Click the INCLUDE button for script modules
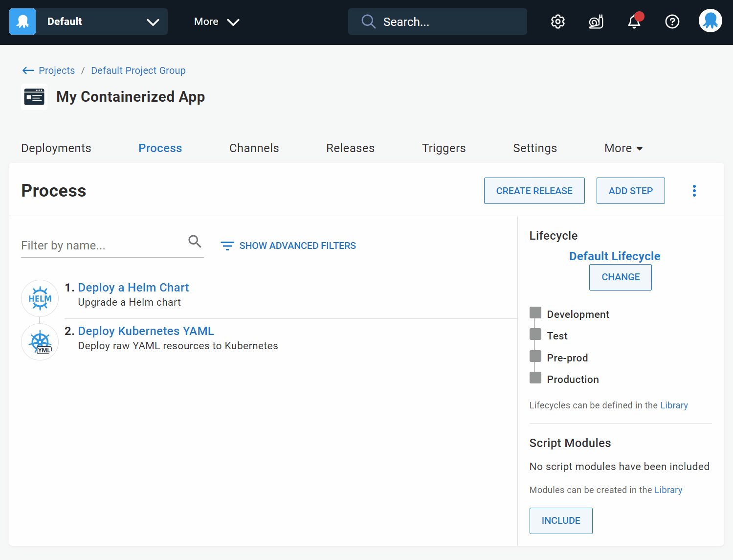 tap(560, 520)
